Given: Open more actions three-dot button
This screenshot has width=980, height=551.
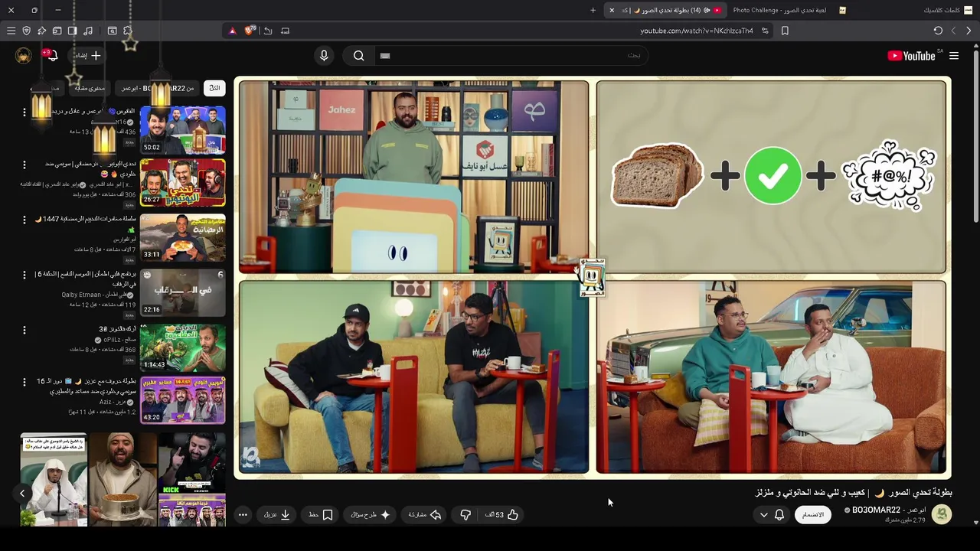Looking at the screenshot, I should point(243,515).
